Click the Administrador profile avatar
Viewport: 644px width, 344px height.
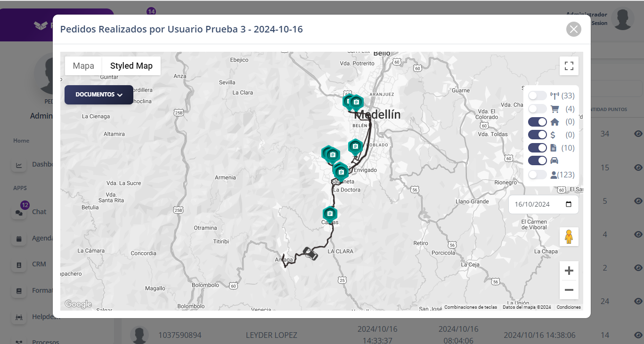(x=623, y=19)
